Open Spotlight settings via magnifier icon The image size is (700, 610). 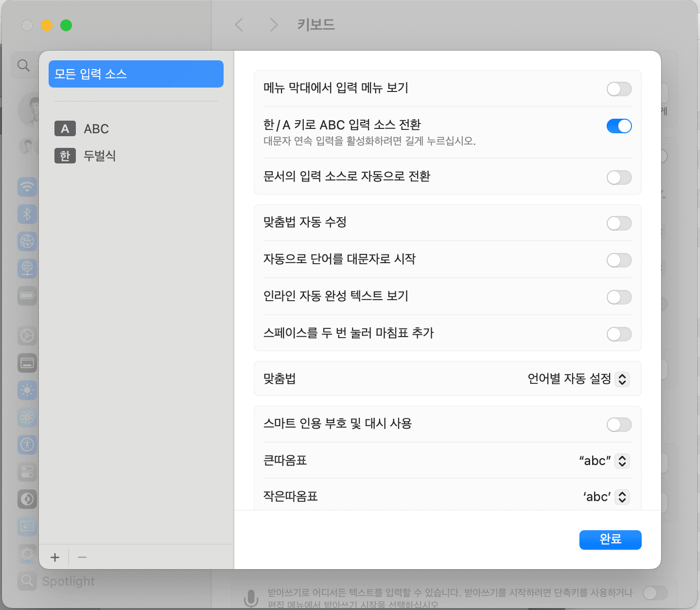coord(27,581)
